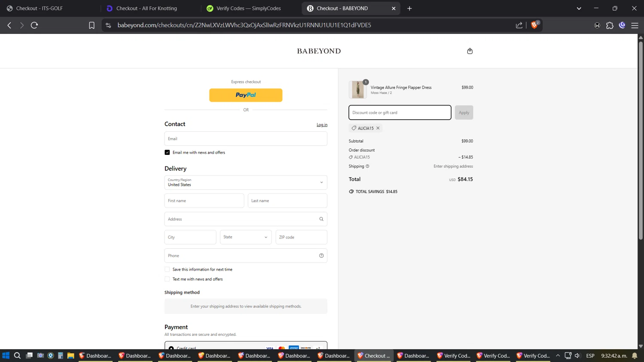Open Windows notifications bell

[x=635, y=356]
